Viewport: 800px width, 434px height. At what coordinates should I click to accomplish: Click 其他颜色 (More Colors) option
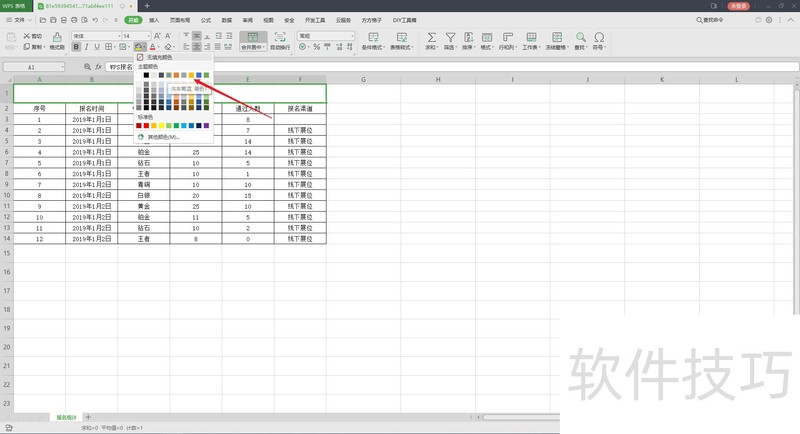pyautogui.click(x=173, y=137)
